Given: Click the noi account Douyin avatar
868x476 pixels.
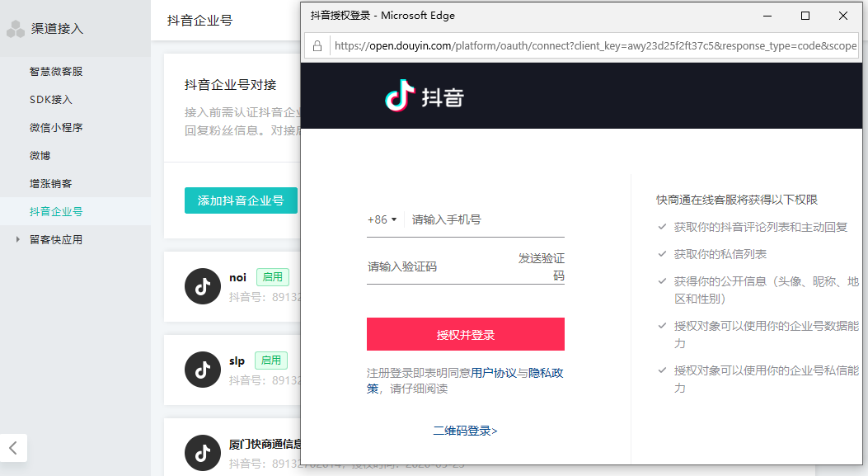Looking at the screenshot, I should (202, 286).
